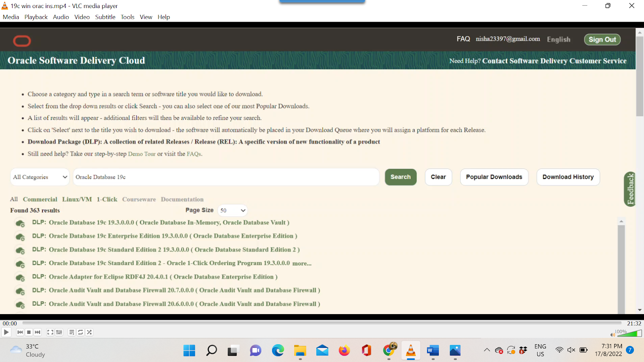This screenshot has width=644, height=362.
Task: Open the Media menu
Action: tap(11, 17)
